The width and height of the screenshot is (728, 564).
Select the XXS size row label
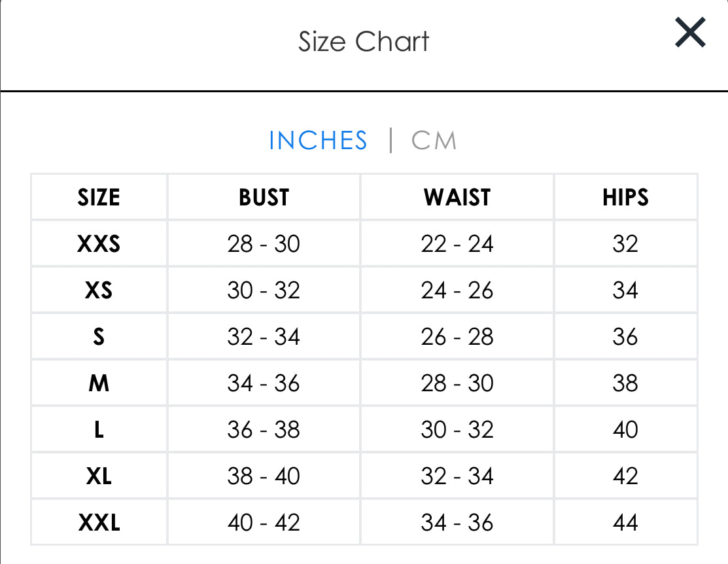(x=99, y=244)
